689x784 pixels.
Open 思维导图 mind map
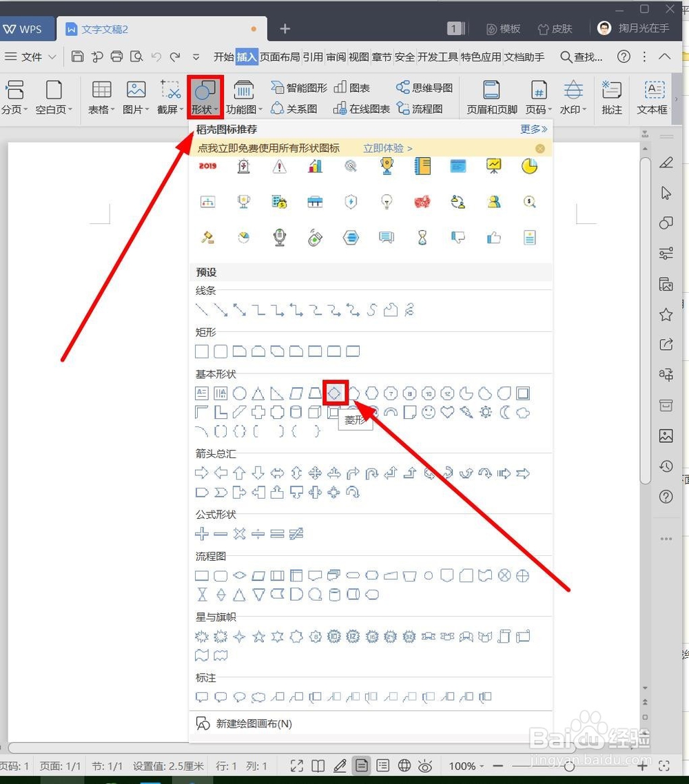[x=424, y=87]
